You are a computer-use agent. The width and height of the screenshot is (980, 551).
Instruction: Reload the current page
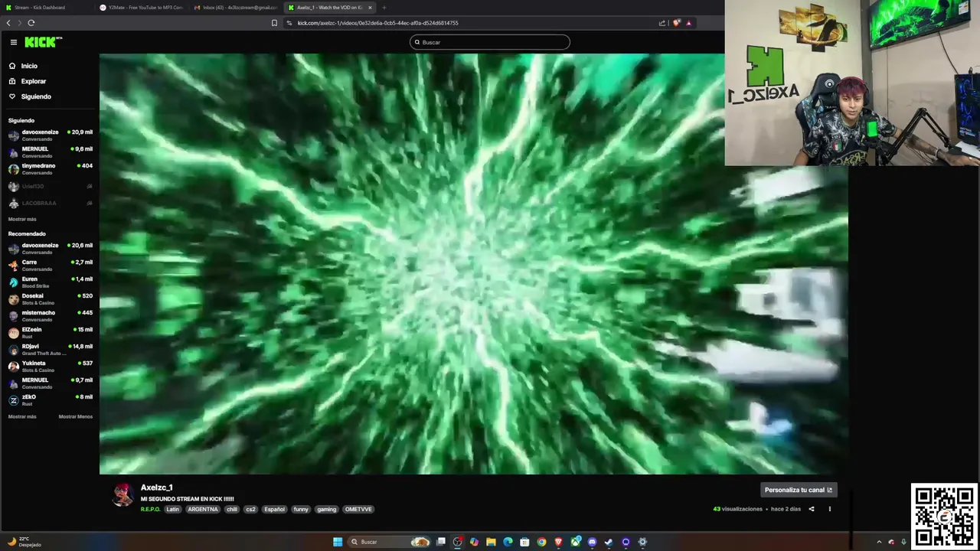31,23
